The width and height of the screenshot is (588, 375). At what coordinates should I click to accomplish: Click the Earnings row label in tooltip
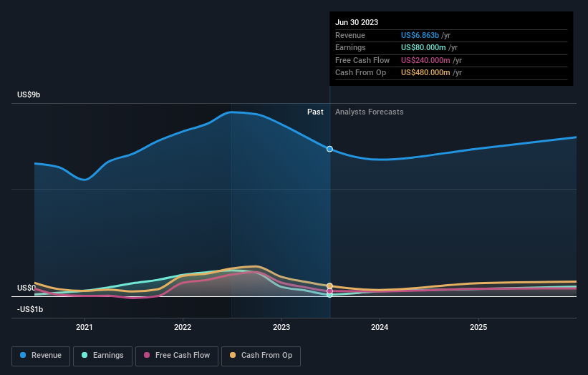click(x=350, y=47)
